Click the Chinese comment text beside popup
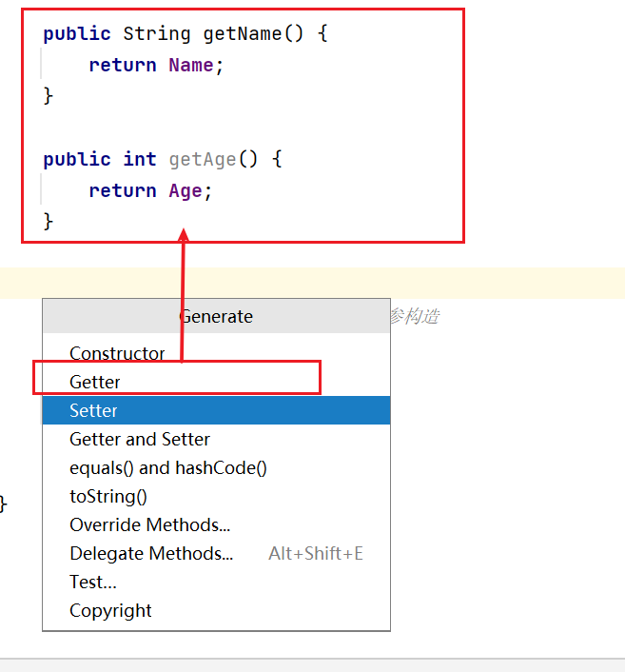This screenshot has height=672, width=625. [x=415, y=316]
